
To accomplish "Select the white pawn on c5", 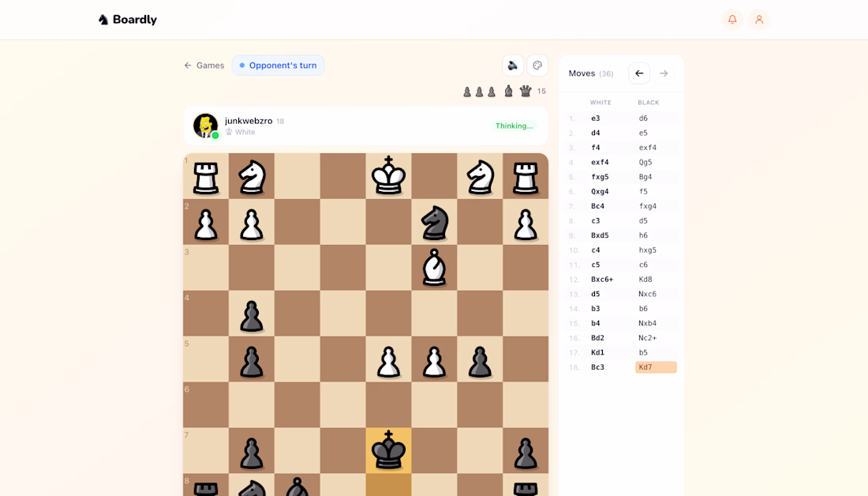I will [x=435, y=359].
